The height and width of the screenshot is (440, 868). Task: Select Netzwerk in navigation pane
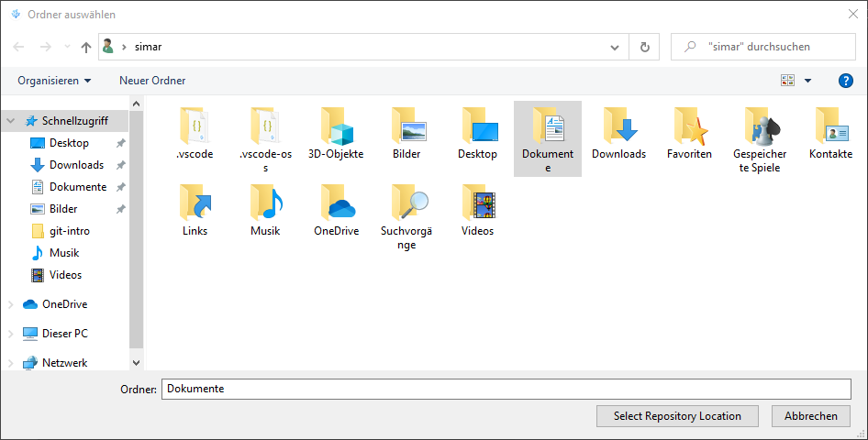pyautogui.click(x=65, y=363)
